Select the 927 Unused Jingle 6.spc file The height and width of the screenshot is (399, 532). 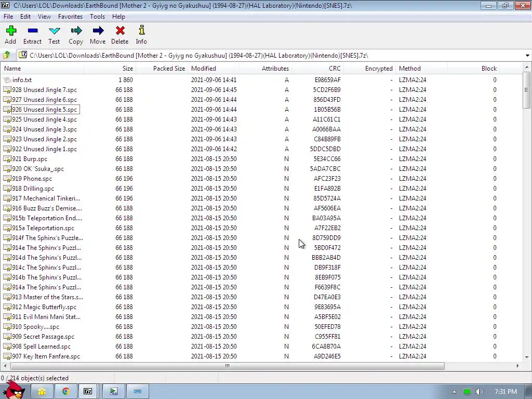pos(45,100)
